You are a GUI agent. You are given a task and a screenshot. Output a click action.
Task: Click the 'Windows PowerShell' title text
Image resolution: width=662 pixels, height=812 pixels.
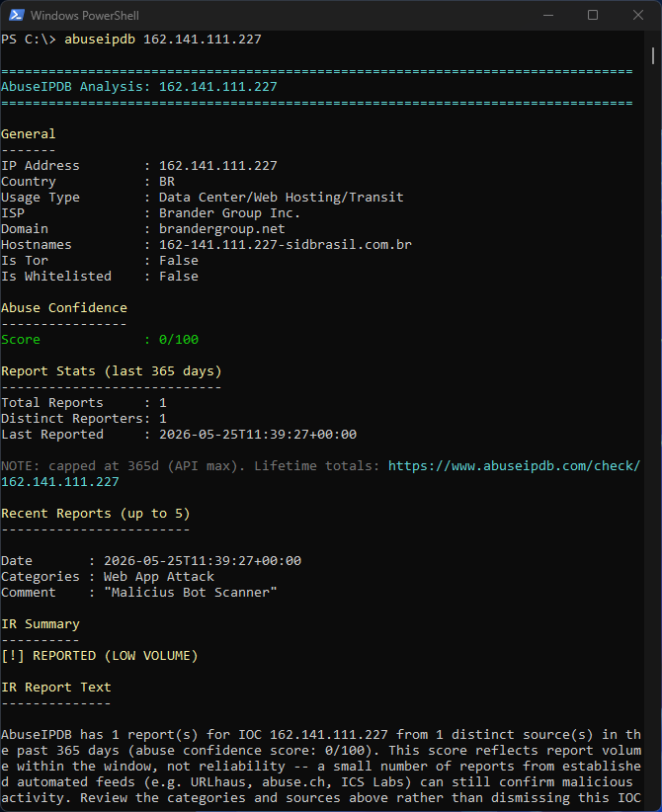click(x=84, y=16)
